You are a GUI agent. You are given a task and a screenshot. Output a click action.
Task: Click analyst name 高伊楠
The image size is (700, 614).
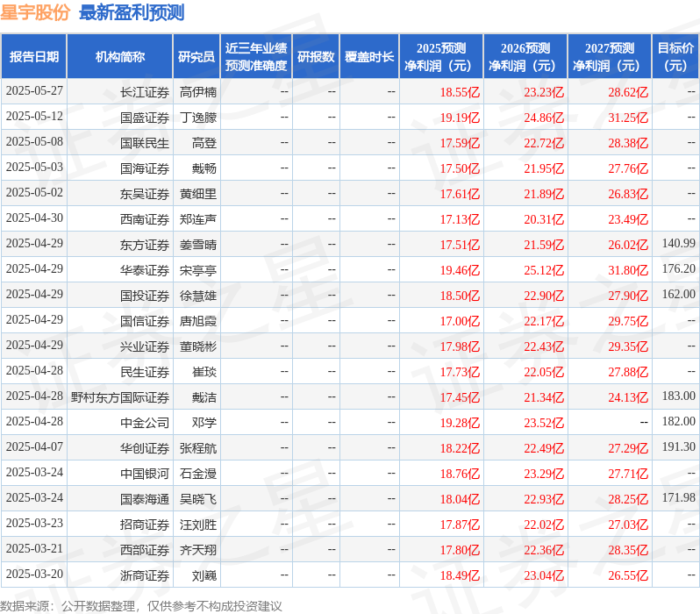pyautogui.click(x=198, y=92)
